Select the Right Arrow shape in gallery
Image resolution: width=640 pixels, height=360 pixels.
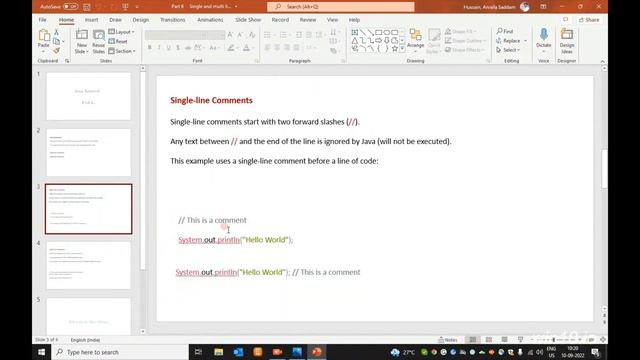[378, 40]
